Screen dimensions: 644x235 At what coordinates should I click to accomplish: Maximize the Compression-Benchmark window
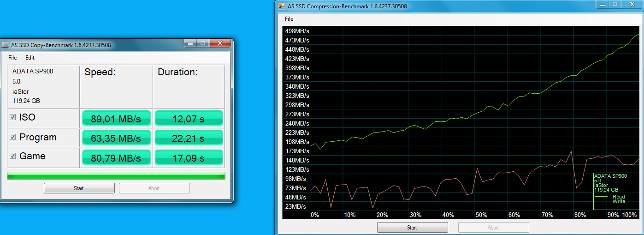pos(615,4)
